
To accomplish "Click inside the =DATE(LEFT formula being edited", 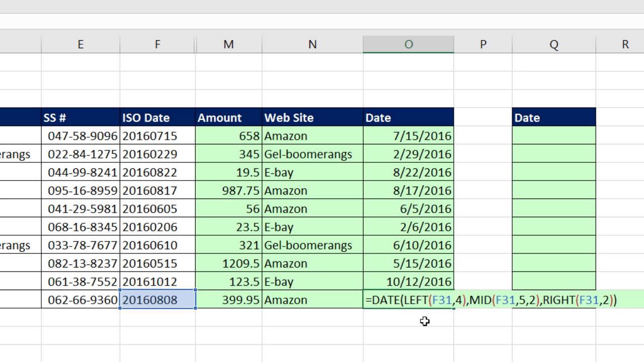I will (x=491, y=300).
